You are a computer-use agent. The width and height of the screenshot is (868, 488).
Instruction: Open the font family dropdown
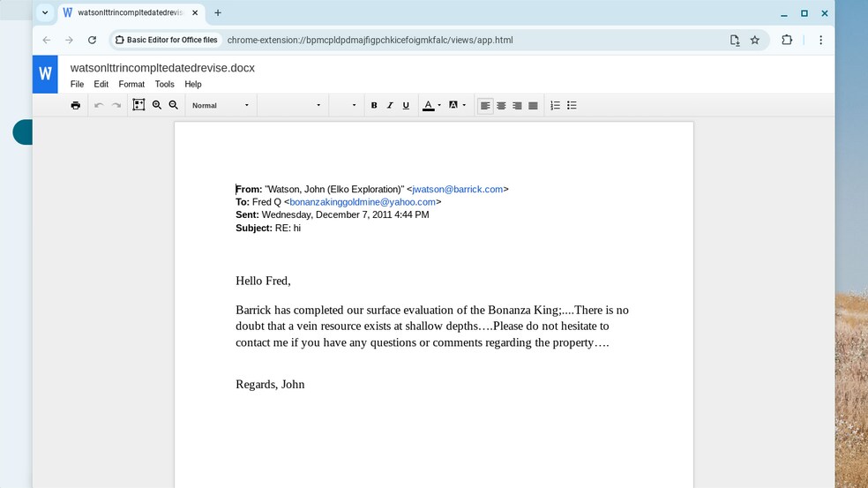(292, 105)
